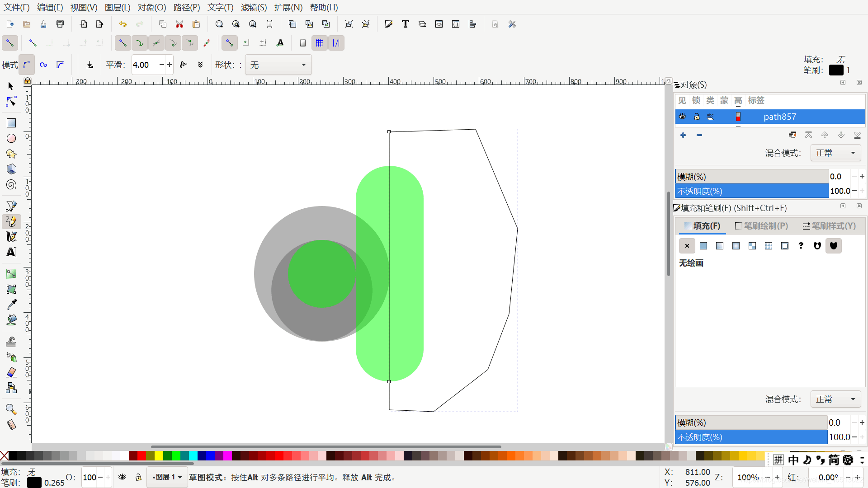This screenshot has width=868, height=488.
Task: Pick the red swatch in palette
Action: point(142,456)
